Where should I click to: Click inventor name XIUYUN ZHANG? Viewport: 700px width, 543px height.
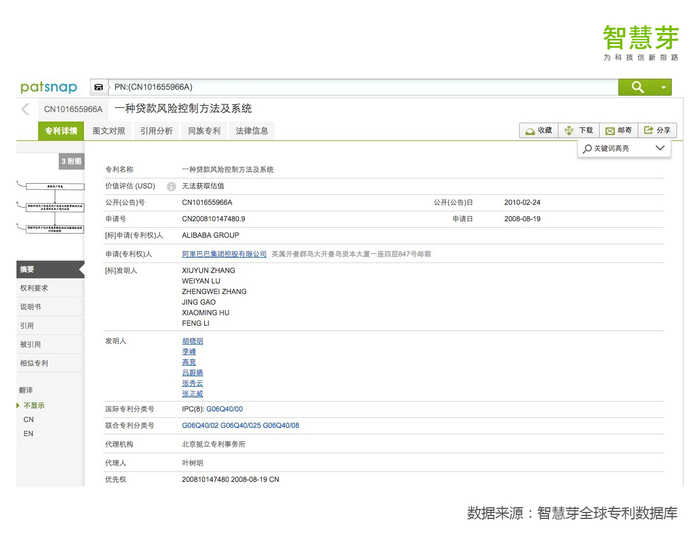point(208,271)
